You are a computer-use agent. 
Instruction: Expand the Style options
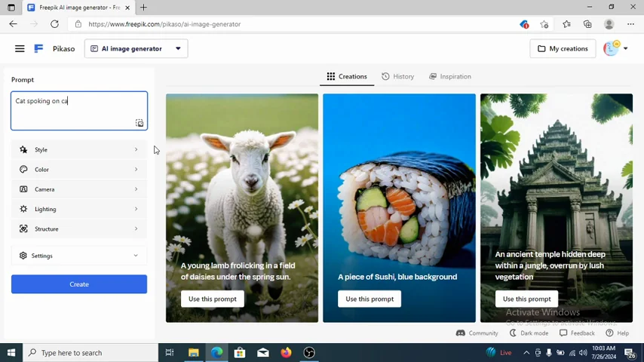coord(79,149)
